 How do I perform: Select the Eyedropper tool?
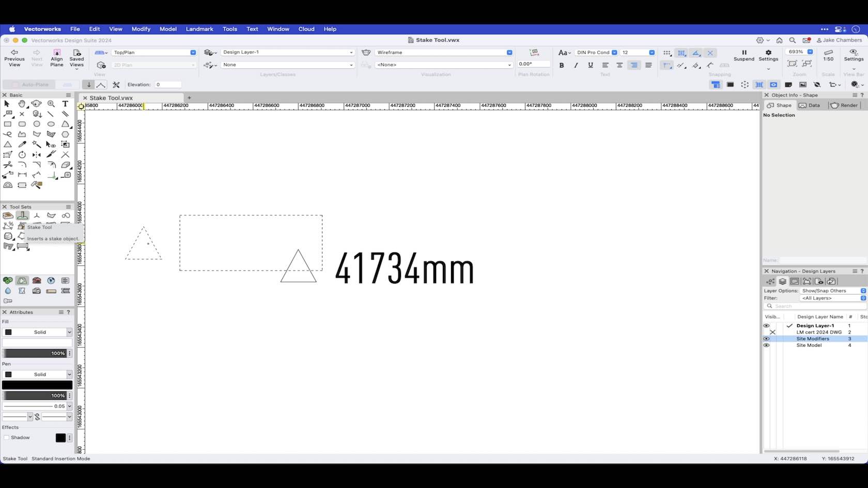[x=22, y=145]
